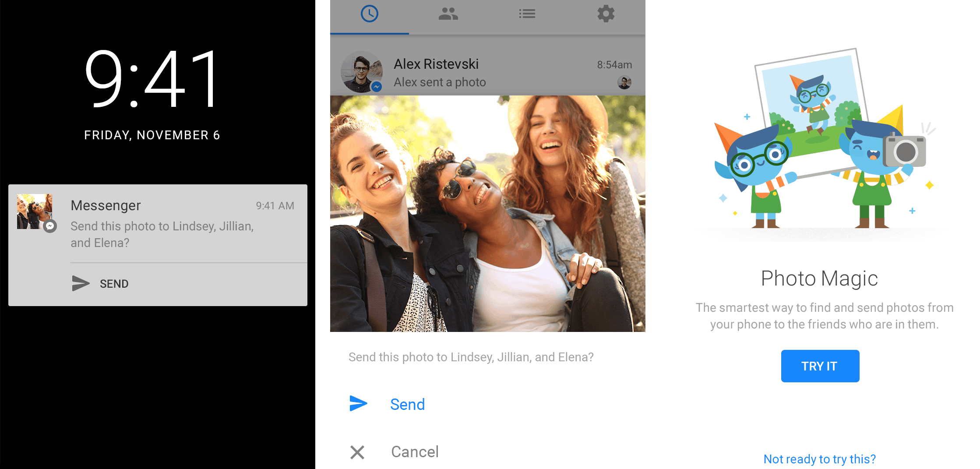Open the Messenger notification title
Image resolution: width=980 pixels, height=469 pixels.
(x=106, y=205)
